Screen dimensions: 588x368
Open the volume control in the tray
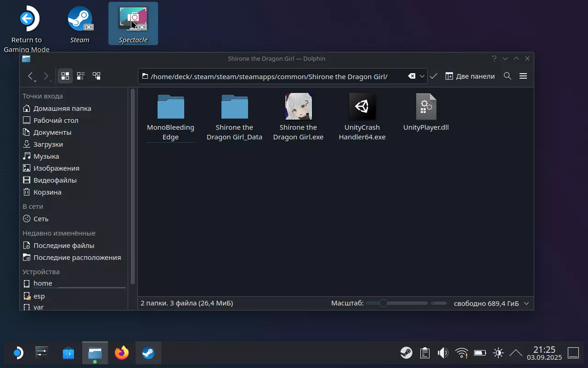(x=443, y=353)
